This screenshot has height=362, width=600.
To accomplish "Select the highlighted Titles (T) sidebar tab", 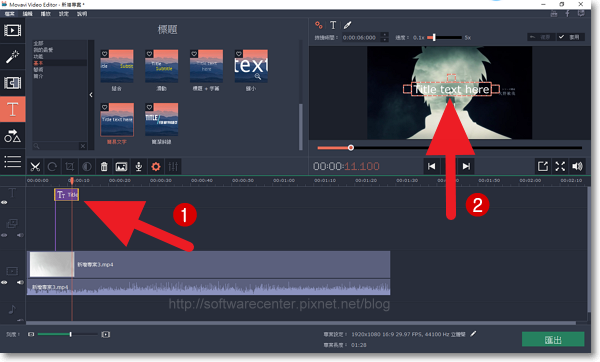I will click(13, 109).
